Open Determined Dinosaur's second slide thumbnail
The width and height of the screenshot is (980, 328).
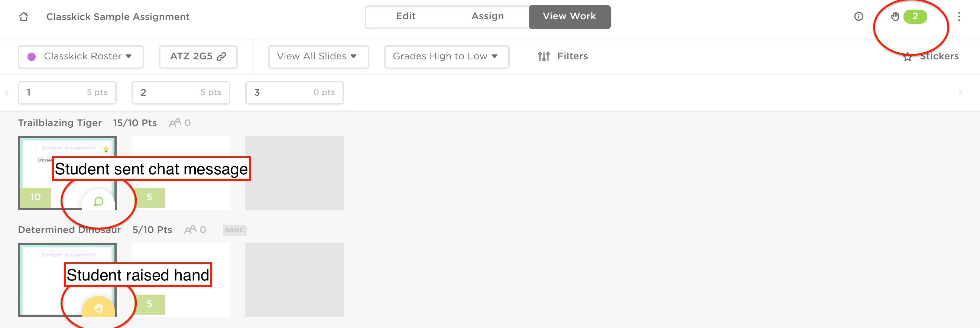coord(181,279)
